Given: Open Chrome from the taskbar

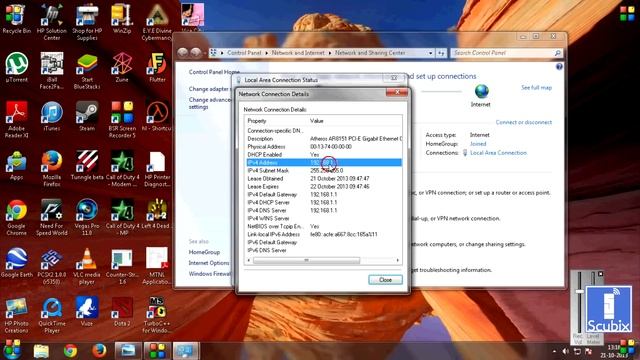Looking at the screenshot, I should [70, 351].
